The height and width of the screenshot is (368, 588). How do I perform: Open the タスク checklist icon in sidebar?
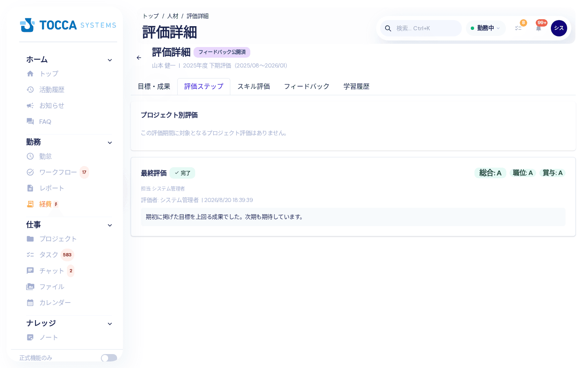30,255
